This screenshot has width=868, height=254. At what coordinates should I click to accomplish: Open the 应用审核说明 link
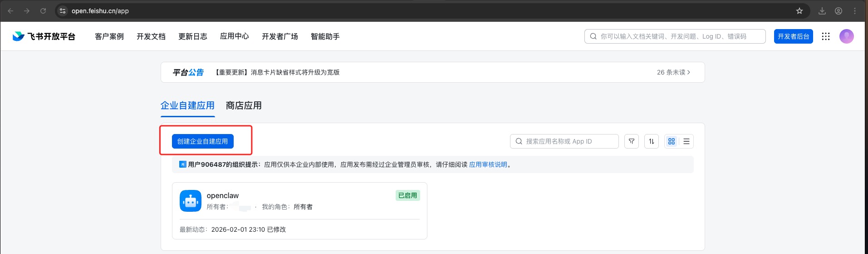click(x=488, y=164)
